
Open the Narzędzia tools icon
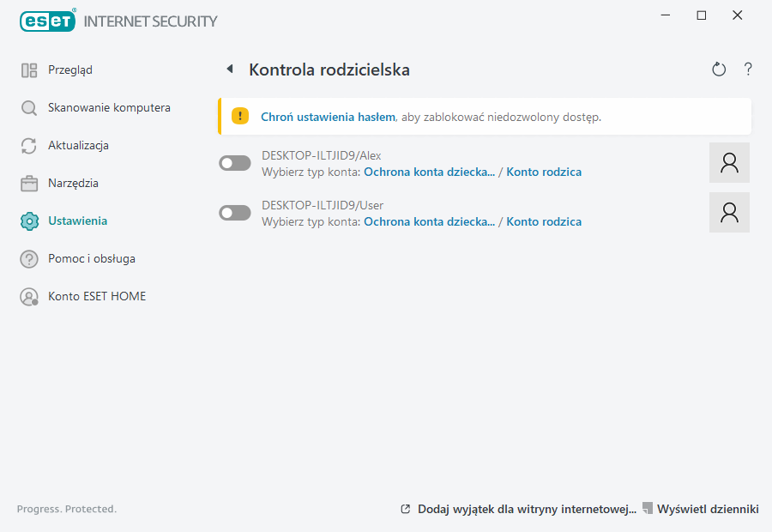click(29, 183)
